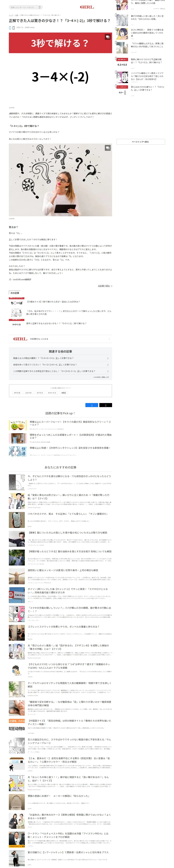
Task: Click the 快適 contact lens thumbnail
Action: 18,452
